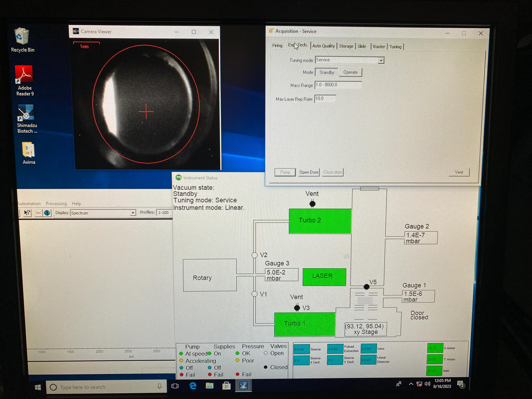Launch Microsoft Edge from taskbar

pyautogui.click(x=193, y=386)
